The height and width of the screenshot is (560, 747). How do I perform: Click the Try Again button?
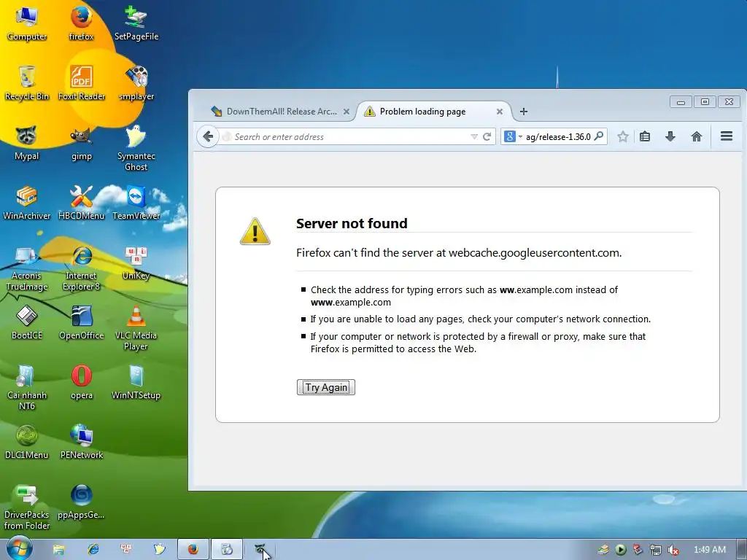pyautogui.click(x=326, y=387)
